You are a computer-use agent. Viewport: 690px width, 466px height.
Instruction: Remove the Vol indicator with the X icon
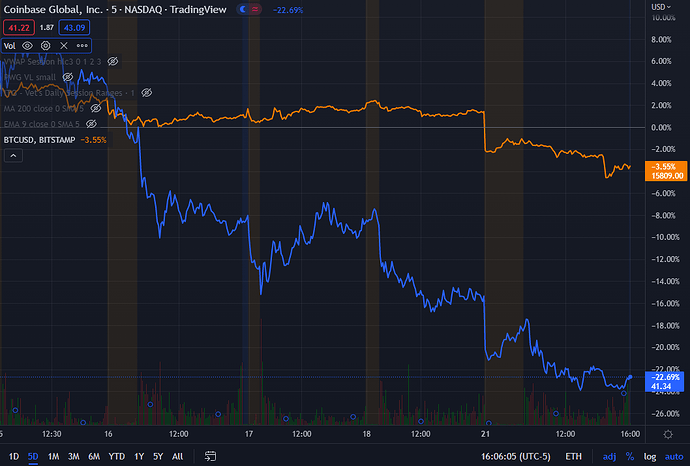64,46
